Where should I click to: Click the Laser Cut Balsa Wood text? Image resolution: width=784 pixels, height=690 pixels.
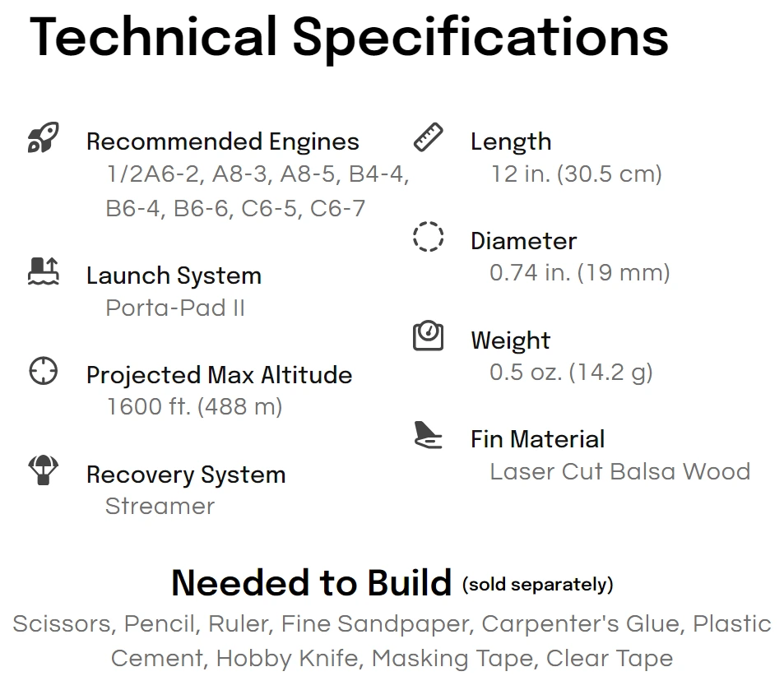pos(620,471)
